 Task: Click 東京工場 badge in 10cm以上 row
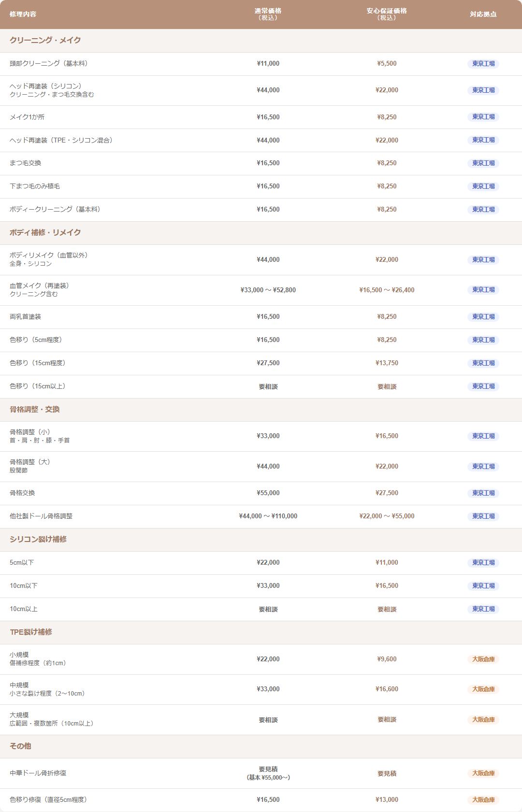pyautogui.click(x=483, y=609)
